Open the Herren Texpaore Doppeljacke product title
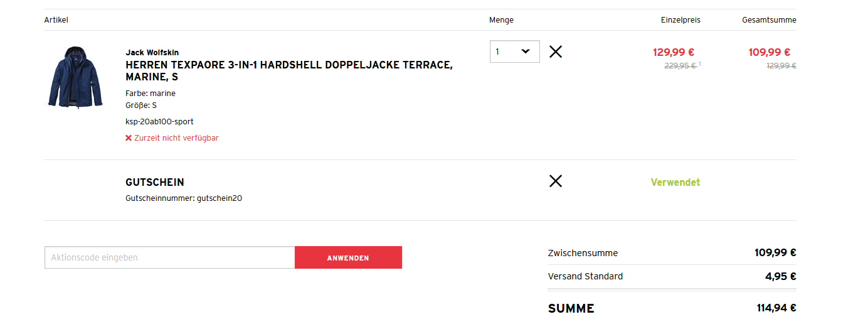The width and height of the screenshot is (868, 334). tap(288, 71)
